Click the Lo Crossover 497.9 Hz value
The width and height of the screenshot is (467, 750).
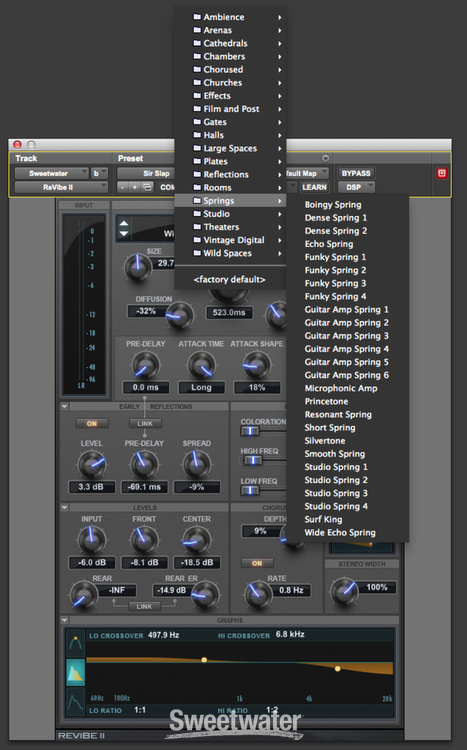[x=164, y=635]
